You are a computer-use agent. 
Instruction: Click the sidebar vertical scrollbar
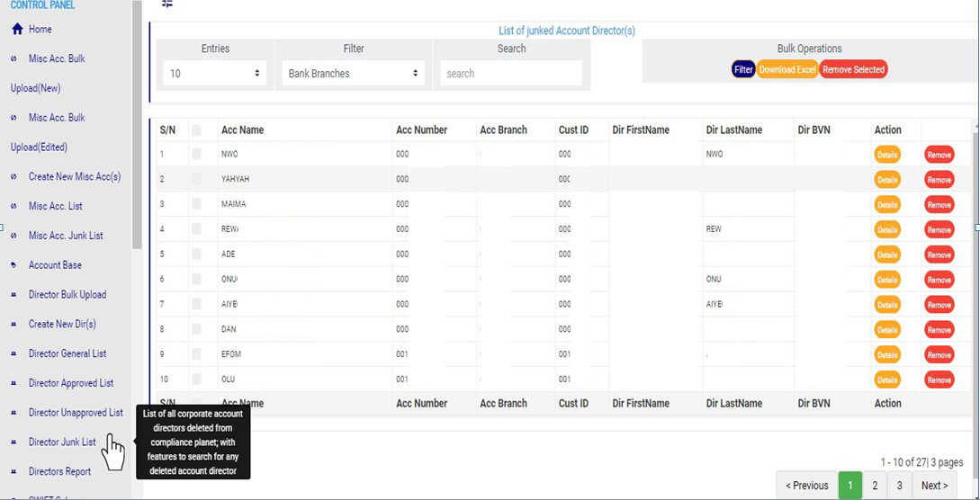coord(137,126)
